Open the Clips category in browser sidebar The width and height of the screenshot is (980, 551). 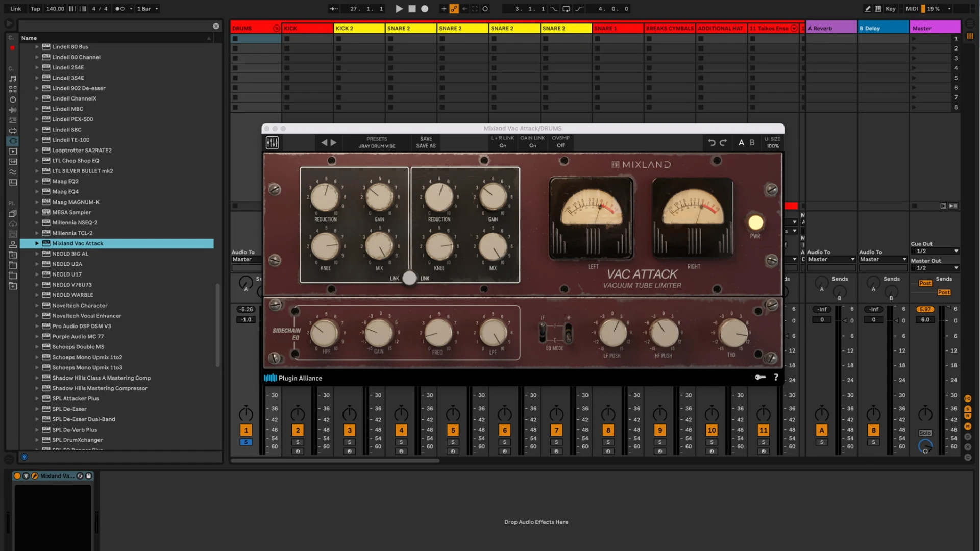click(x=13, y=152)
